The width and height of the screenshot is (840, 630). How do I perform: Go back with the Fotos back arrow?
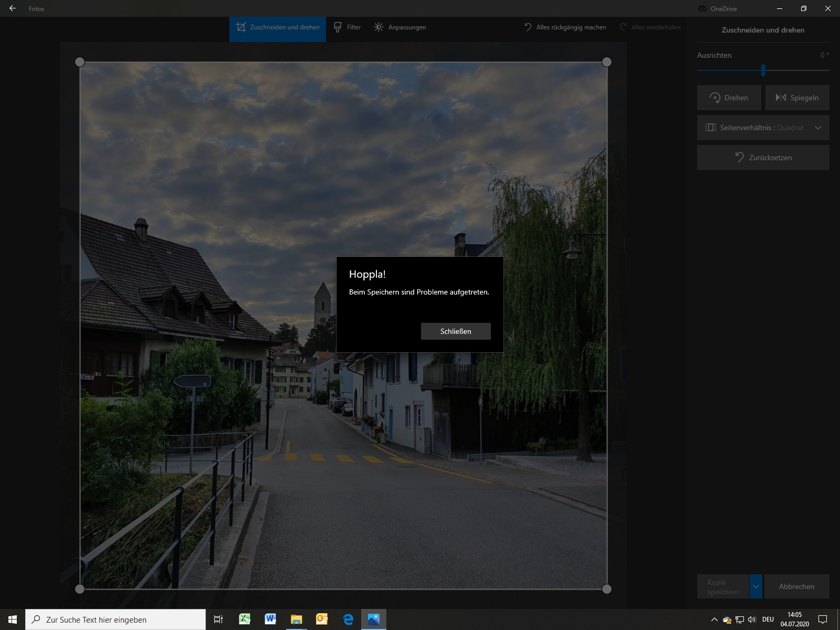click(13, 8)
